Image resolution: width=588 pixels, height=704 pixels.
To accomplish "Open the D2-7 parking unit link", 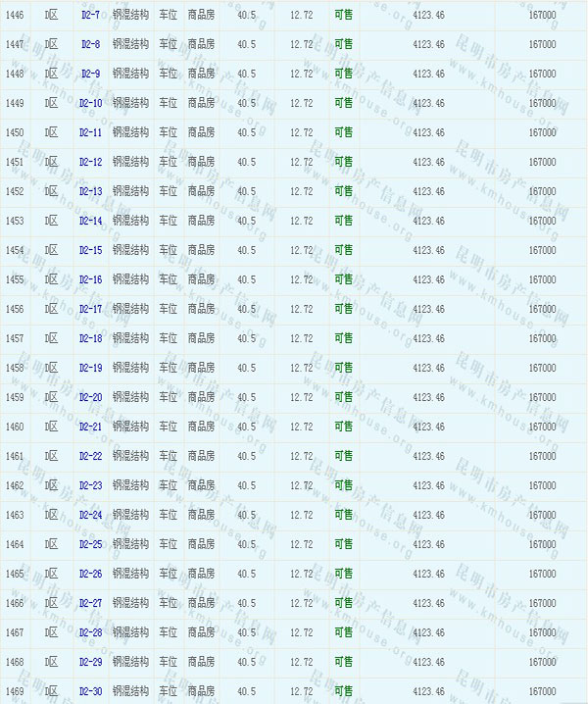I will pyautogui.click(x=89, y=16).
